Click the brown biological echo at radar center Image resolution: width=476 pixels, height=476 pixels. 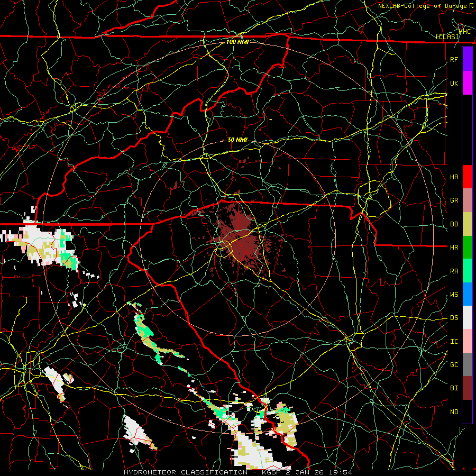240,240
